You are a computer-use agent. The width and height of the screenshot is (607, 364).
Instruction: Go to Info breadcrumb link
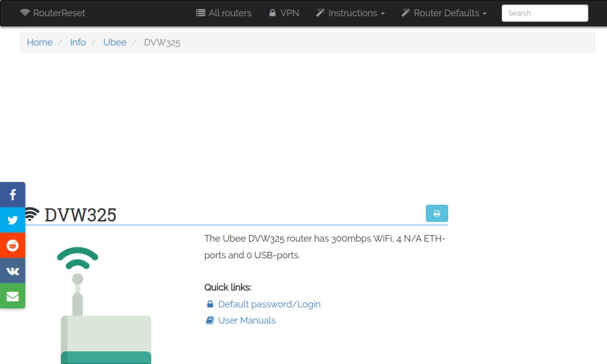tap(78, 42)
